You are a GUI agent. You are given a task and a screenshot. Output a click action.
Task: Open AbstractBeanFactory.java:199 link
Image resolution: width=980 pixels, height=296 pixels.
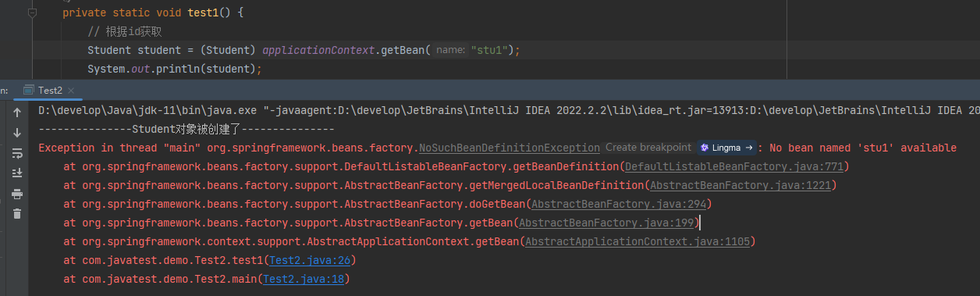pos(607,223)
